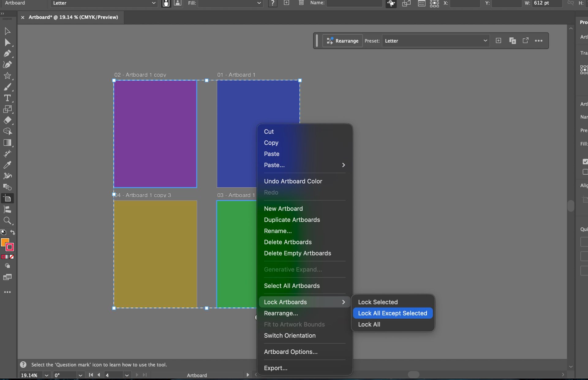Select the Eraser tool
Image resolution: width=588 pixels, height=380 pixels.
click(7, 120)
